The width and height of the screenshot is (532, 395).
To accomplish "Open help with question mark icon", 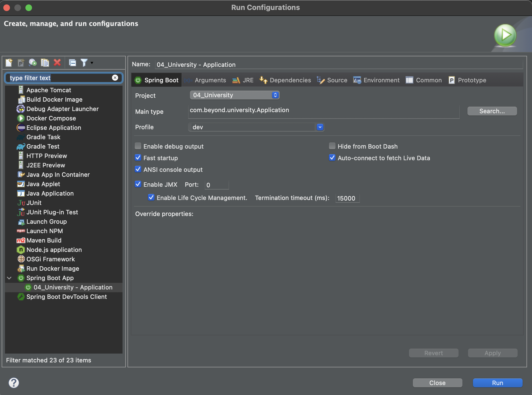I will coord(14,383).
